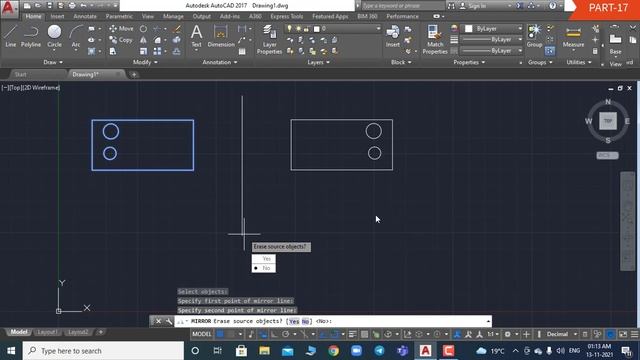Expand the Layers panel
The height and width of the screenshot is (360, 640).
318,62
